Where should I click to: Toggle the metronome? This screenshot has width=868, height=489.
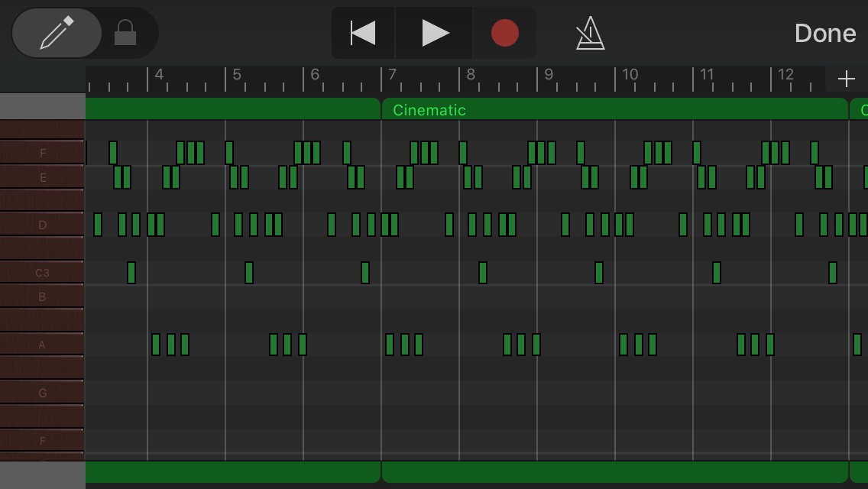(x=590, y=33)
